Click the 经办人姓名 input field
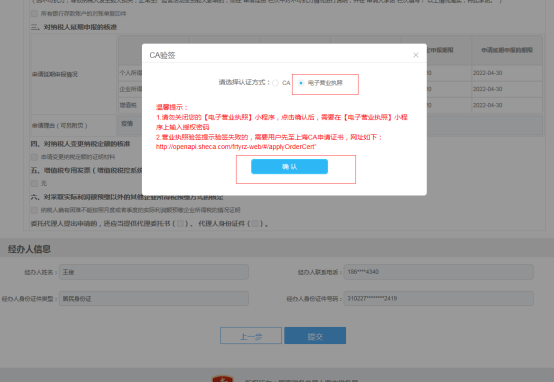The height and width of the screenshot is (382, 554). 154,272
